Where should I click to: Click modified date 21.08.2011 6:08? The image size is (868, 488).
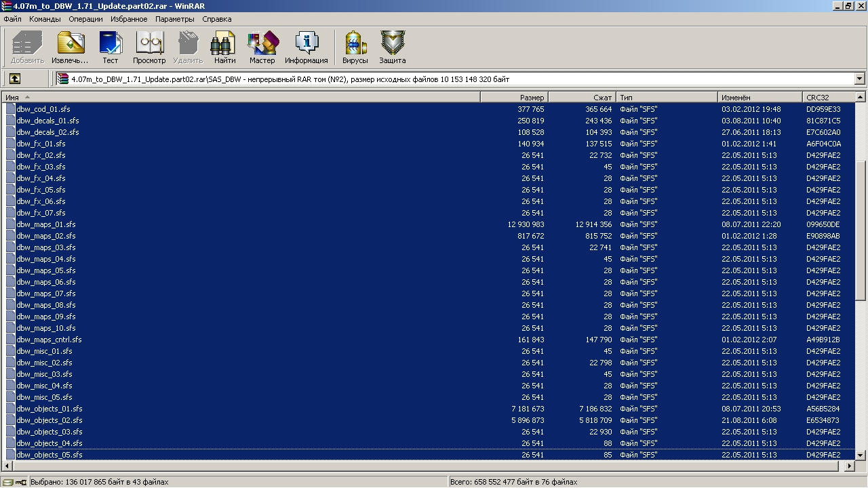click(x=749, y=420)
